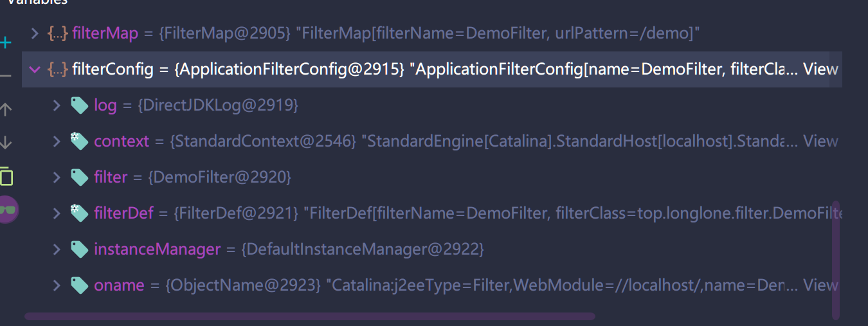Viewport: 868px width, 326px height.
Task: Click the New Watch plus icon
Action: 6,44
